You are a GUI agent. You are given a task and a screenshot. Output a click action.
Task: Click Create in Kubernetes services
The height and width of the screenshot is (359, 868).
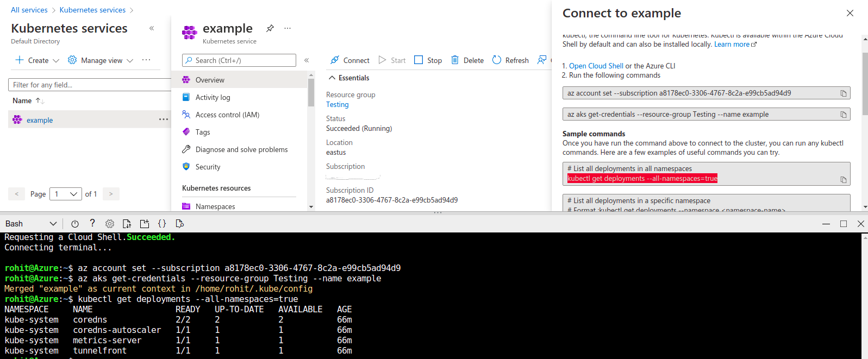pyautogui.click(x=37, y=60)
